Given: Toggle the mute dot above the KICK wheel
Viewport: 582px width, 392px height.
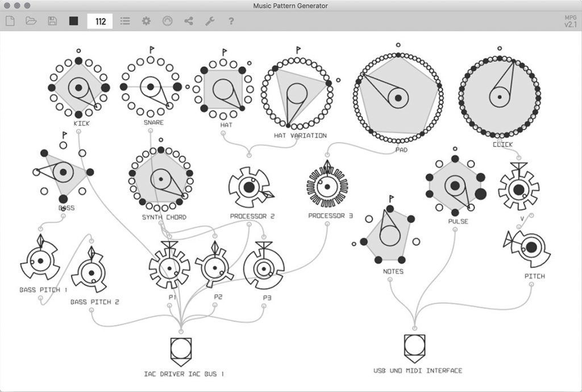Looking at the screenshot, I should 78,51.
